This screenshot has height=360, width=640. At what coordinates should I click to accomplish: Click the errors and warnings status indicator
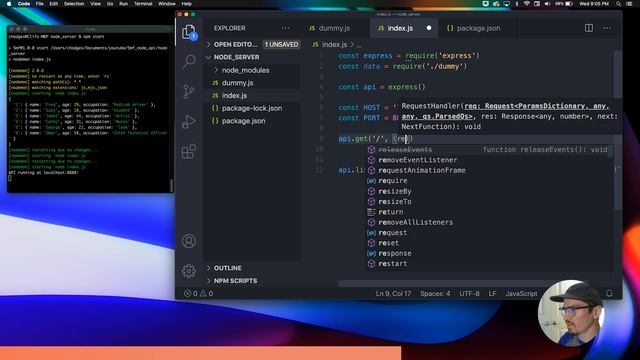(x=198, y=293)
